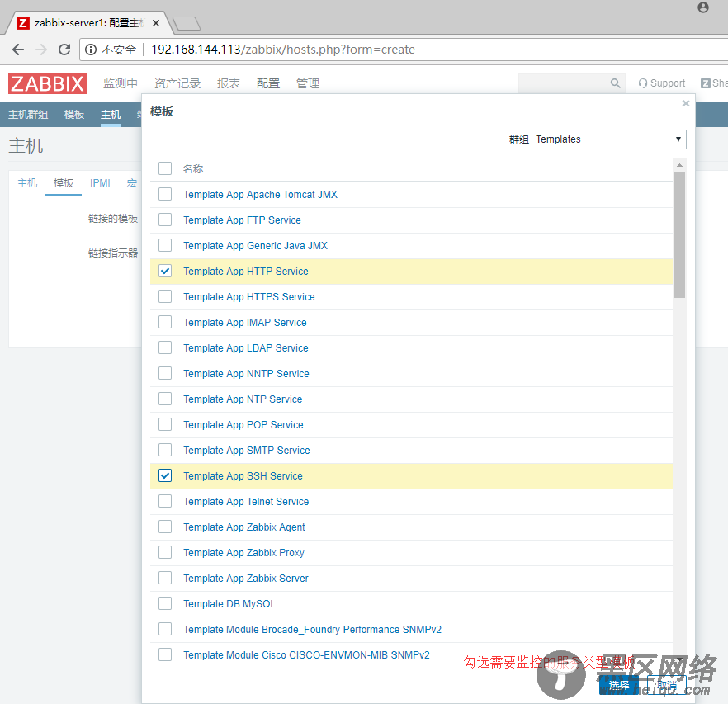Check Template App Zabbix Agent box
This screenshot has height=704, width=728.
[165, 527]
